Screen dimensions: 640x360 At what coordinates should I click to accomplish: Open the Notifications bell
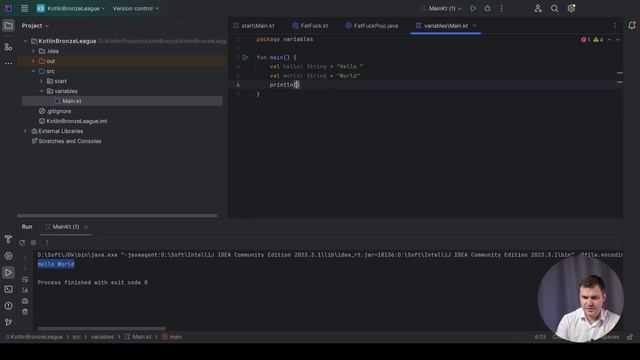click(x=632, y=26)
